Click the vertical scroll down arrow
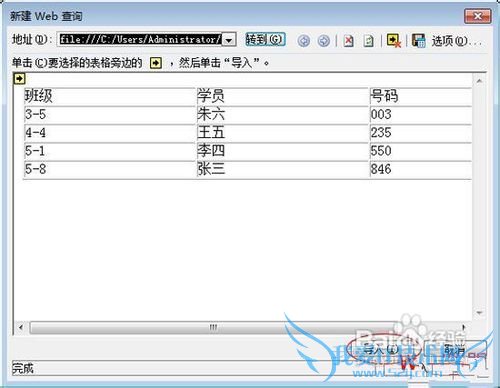This screenshot has width=500, height=388. 479,313
